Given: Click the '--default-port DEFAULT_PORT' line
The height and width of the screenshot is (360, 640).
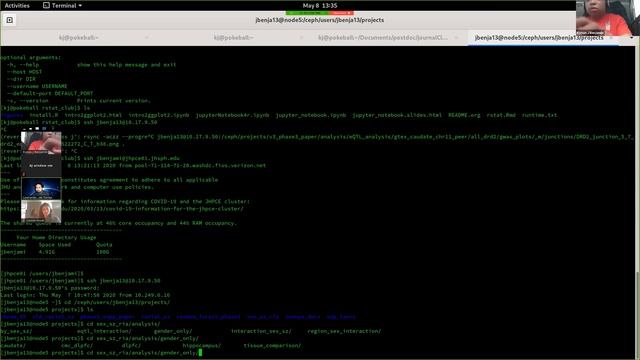Looking at the screenshot, I should click(x=50, y=93).
